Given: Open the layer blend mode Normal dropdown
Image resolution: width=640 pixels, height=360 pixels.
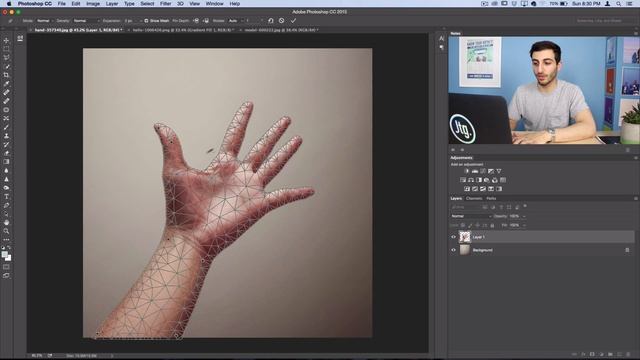Looking at the screenshot, I should click(471, 216).
